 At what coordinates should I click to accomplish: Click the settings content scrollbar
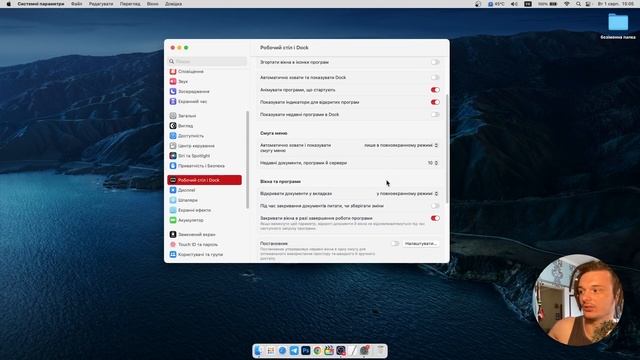click(x=447, y=148)
